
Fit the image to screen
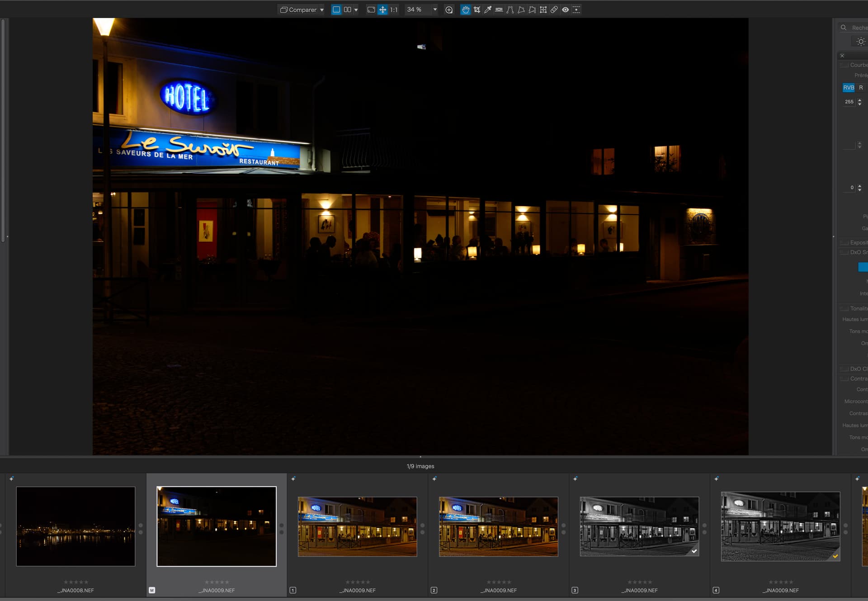[371, 9]
